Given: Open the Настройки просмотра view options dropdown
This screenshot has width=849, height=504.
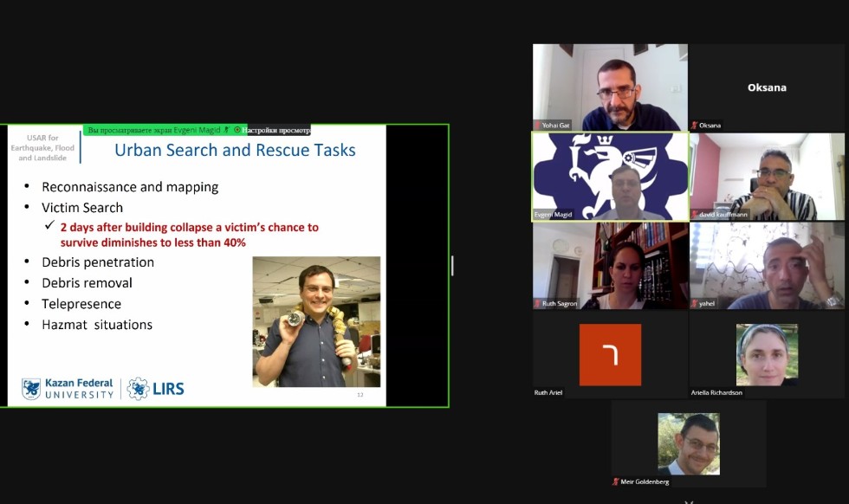Looking at the screenshot, I should pos(275,130).
